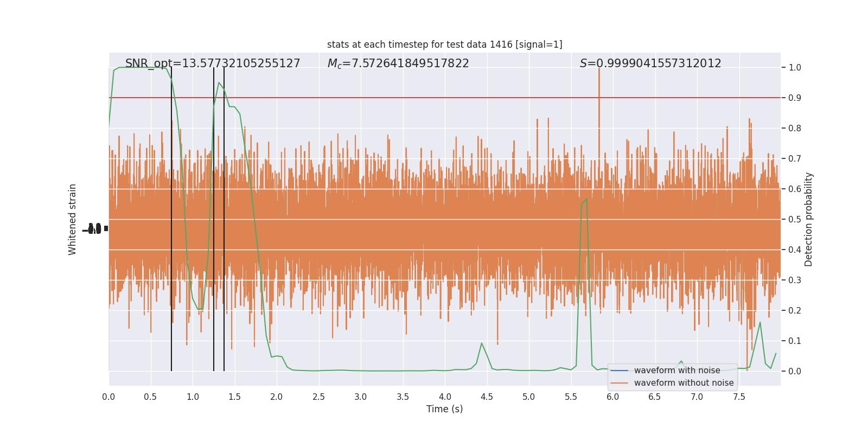
Task: Click x-axis tick label 0.5
Action: (150, 397)
